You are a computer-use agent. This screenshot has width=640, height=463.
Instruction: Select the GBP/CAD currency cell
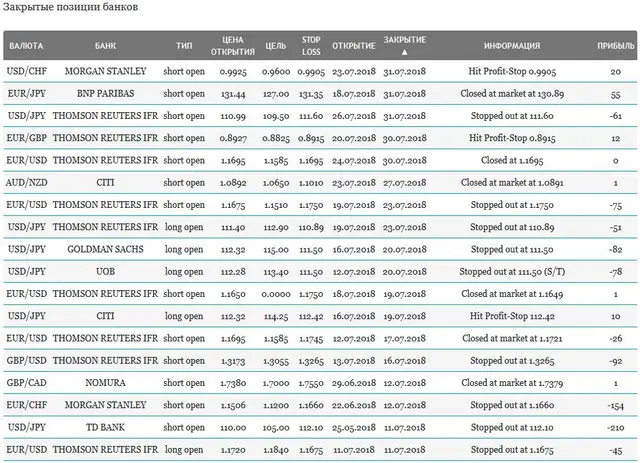(27, 383)
